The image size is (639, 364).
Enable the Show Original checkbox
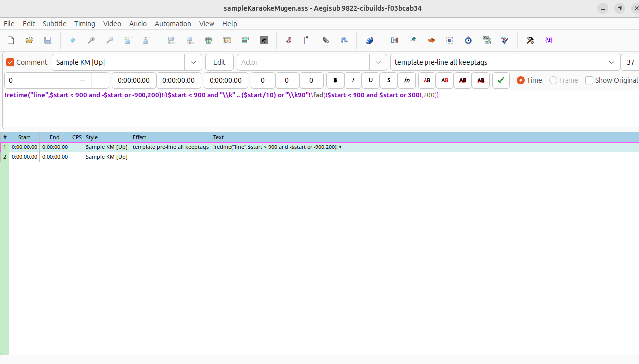pos(589,80)
